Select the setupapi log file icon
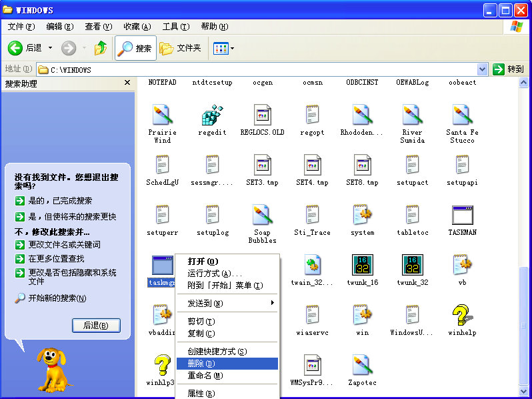This screenshot has height=399, width=532. tap(462, 164)
